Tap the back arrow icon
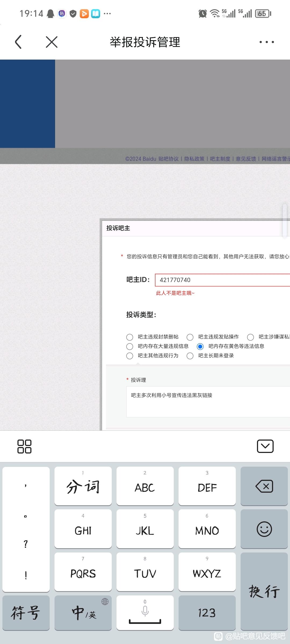The height and width of the screenshot is (644, 290). tap(18, 42)
